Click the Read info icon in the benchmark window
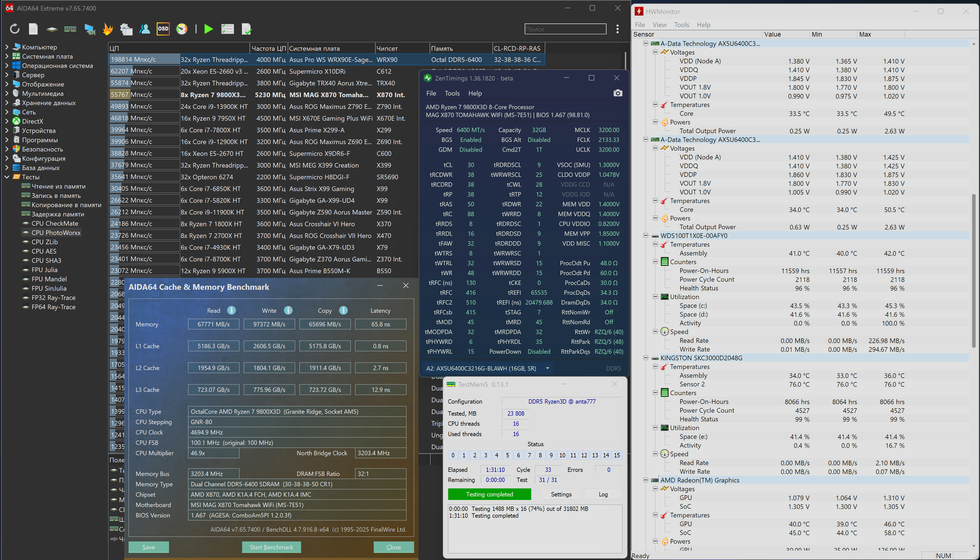The height and width of the screenshot is (560, 980). pos(231,310)
